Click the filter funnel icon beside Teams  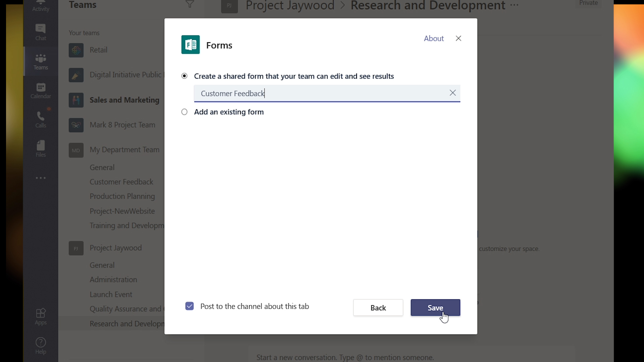(190, 4)
